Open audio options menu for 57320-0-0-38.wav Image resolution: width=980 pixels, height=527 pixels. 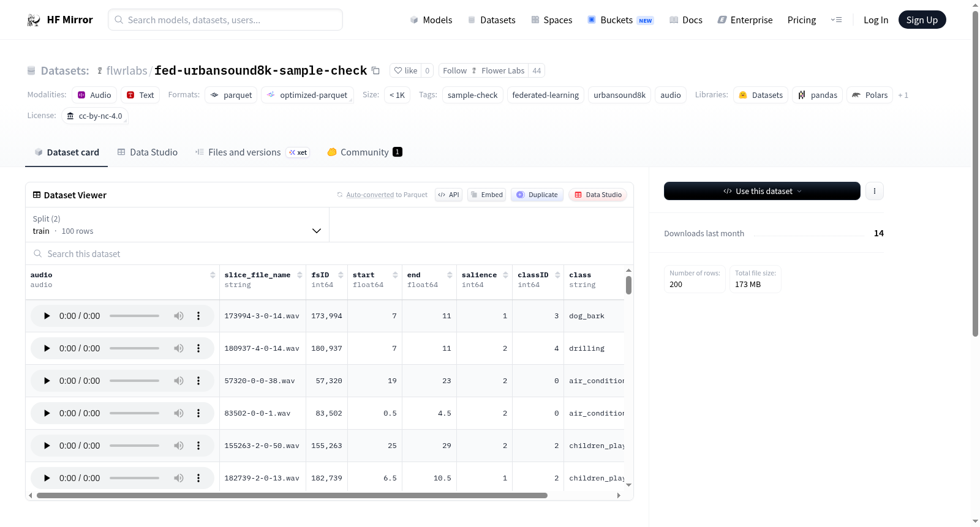tap(198, 381)
